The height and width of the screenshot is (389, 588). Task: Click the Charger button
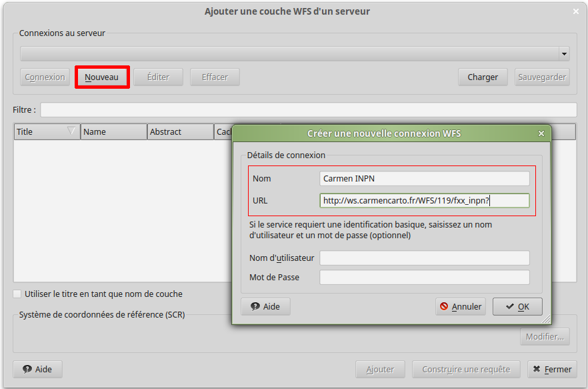(x=483, y=77)
